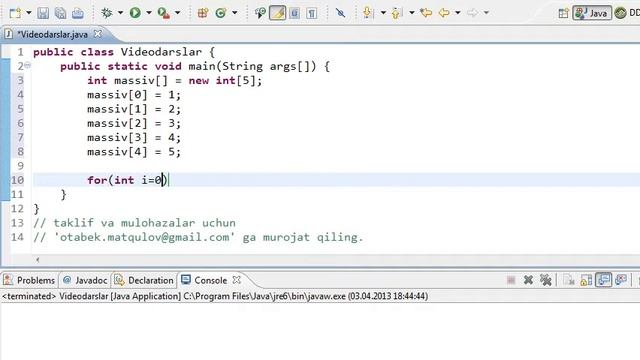Click the line 'massiv[4] = 5;'
Viewport: 640px width, 360px height.
pos(133,152)
